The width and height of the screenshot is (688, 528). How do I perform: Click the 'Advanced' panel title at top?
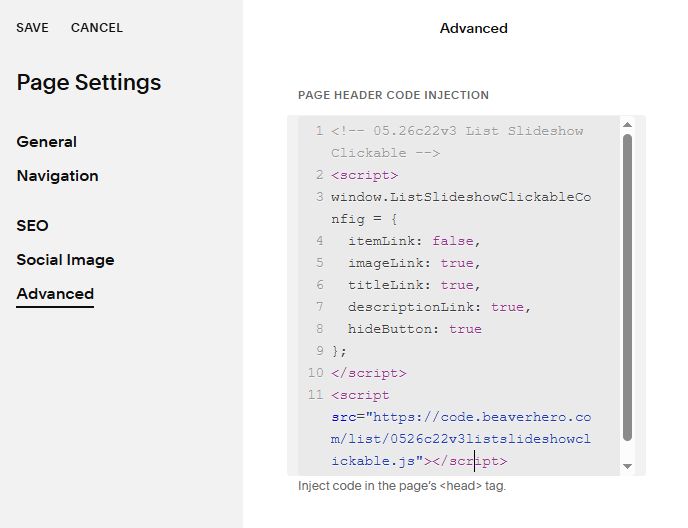pyautogui.click(x=473, y=29)
